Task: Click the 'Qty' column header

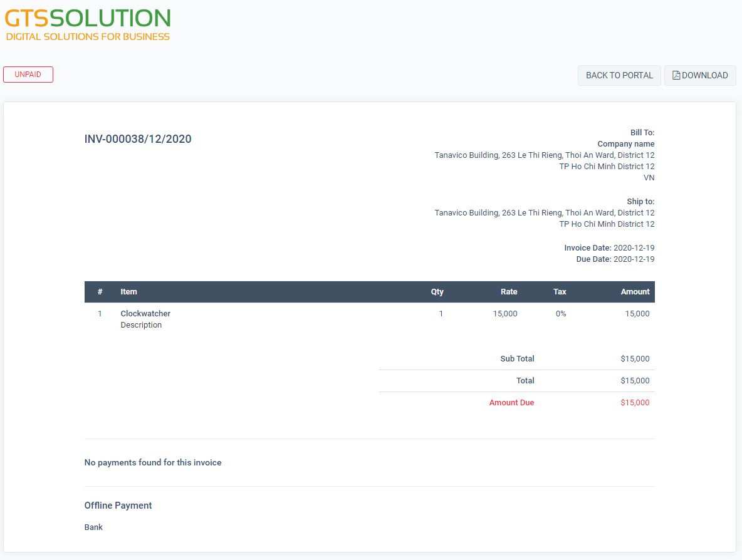Action: click(x=437, y=292)
